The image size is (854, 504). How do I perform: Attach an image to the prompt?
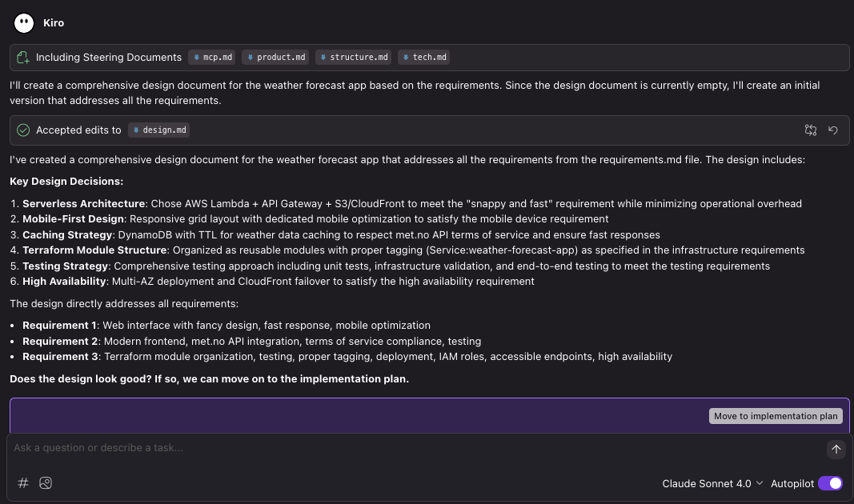[46, 483]
